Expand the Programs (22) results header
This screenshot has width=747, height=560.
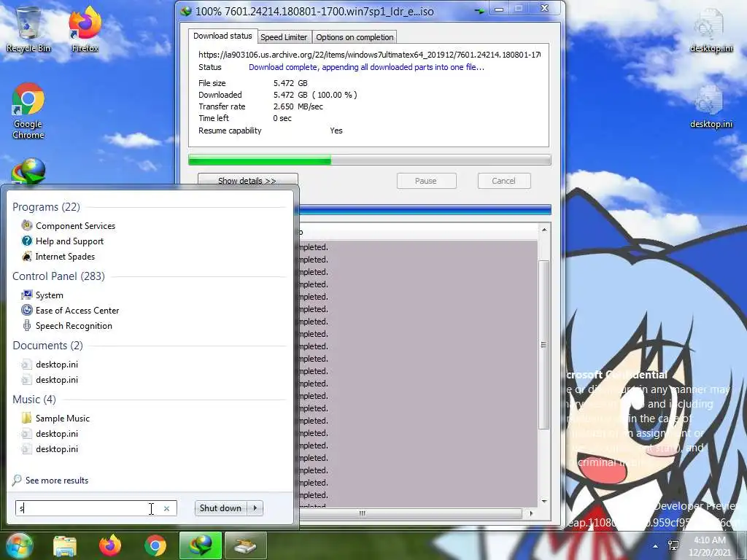click(x=46, y=207)
